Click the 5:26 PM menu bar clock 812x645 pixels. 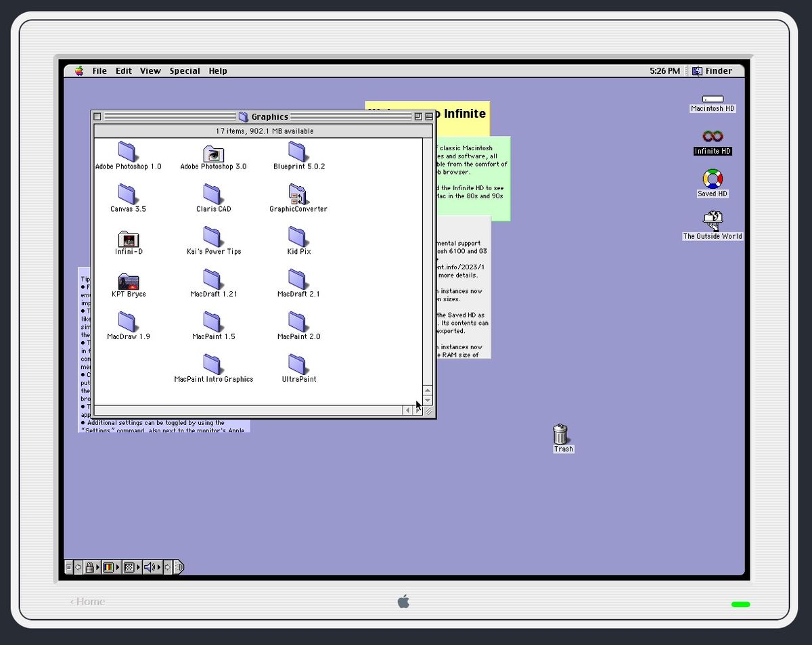(664, 70)
